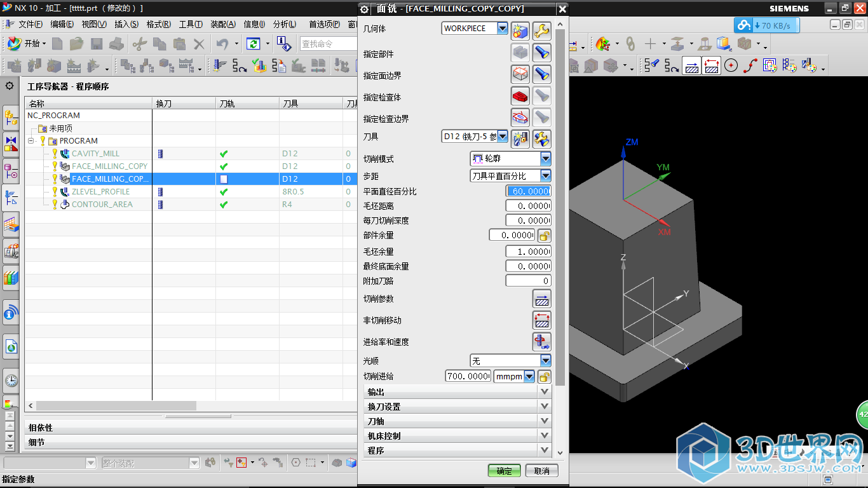The height and width of the screenshot is (488, 868).
Task: Open the Edit (编辑) menu
Action: coord(62,24)
